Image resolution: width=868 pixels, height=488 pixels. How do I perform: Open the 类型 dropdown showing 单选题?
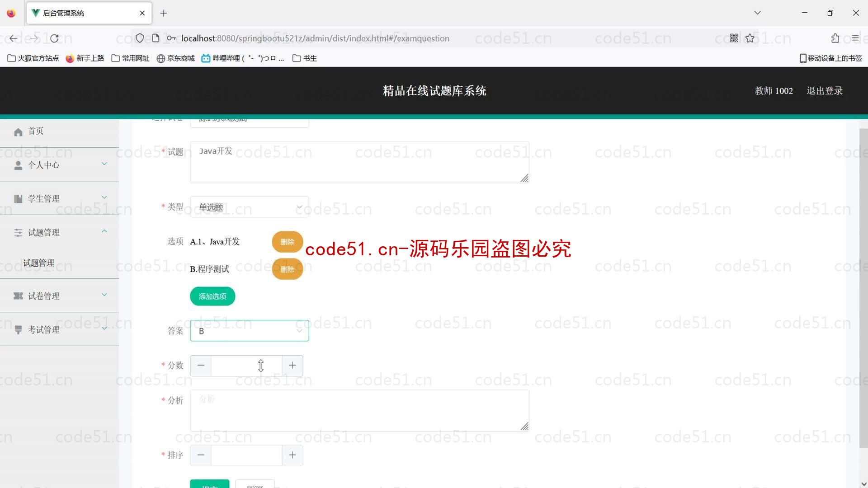[x=250, y=207]
